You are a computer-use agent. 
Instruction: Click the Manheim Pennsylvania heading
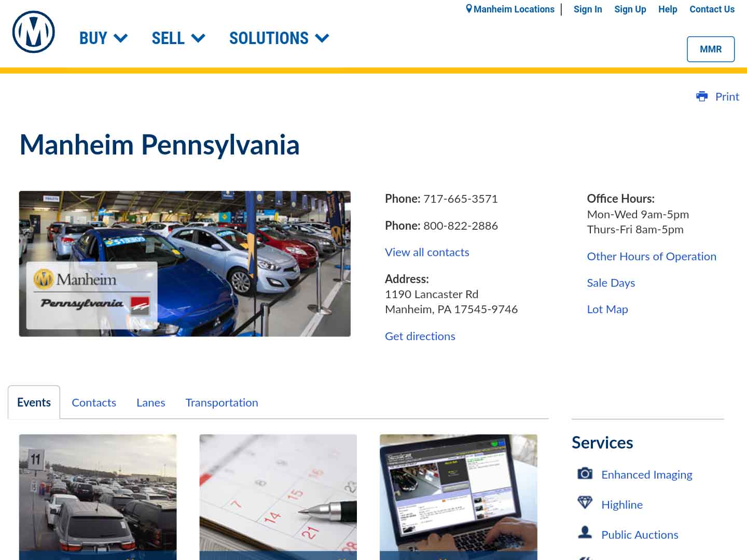pos(160,145)
